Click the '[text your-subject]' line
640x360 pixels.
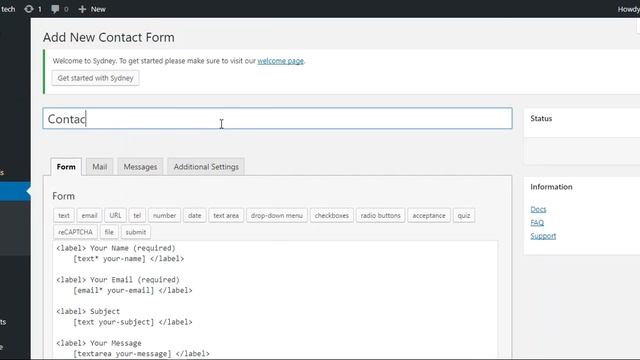coord(133,322)
